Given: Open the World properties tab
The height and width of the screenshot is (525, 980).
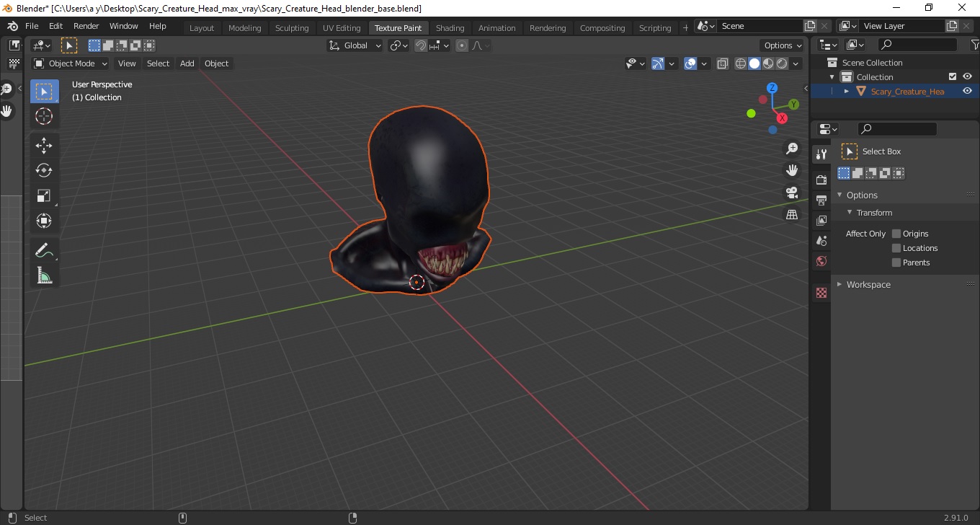Looking at the screenshot, I should click(821, 261).
